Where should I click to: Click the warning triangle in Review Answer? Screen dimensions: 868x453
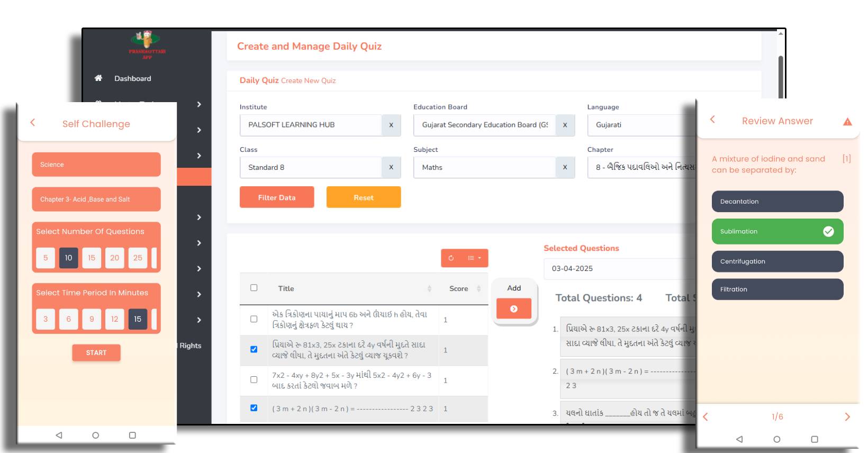tap(847, 122)
